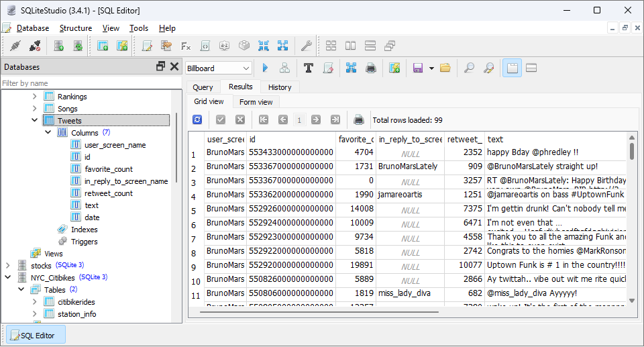Image resolution: width=644 pixels, height=347 pixels.
Task: Go to last results page arrow
Action: (x=335, y=119)
